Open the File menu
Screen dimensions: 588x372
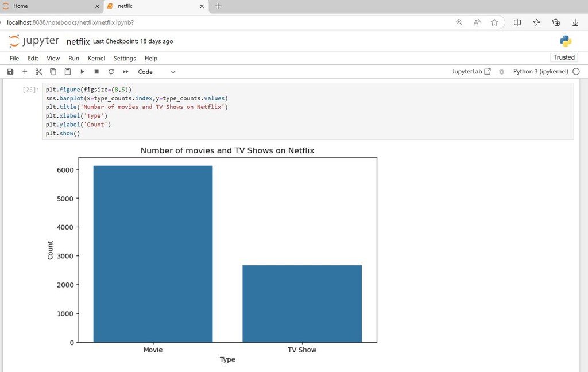click(x=14, y=58)
